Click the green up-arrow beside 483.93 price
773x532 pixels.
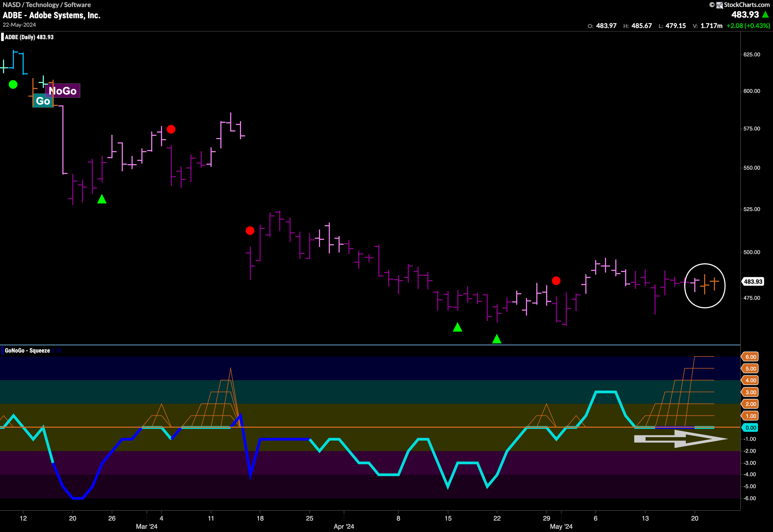[x=766, y=14]
